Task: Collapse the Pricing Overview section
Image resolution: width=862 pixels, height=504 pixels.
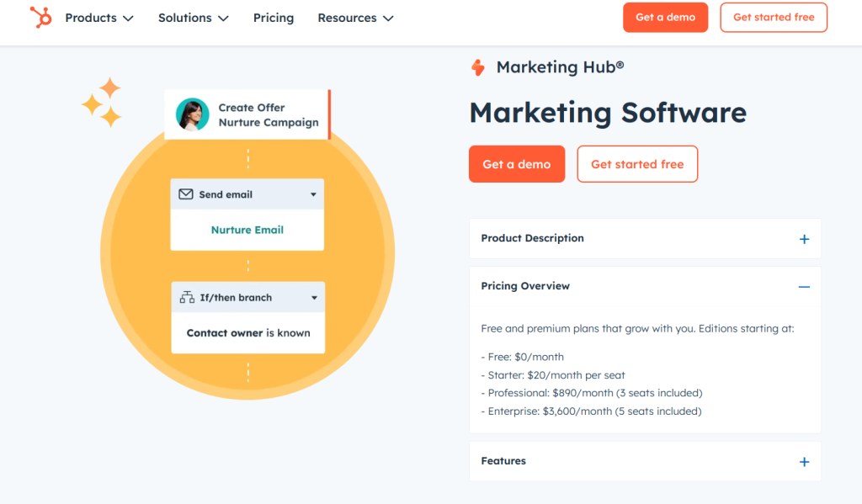Action: click(645, 286)
